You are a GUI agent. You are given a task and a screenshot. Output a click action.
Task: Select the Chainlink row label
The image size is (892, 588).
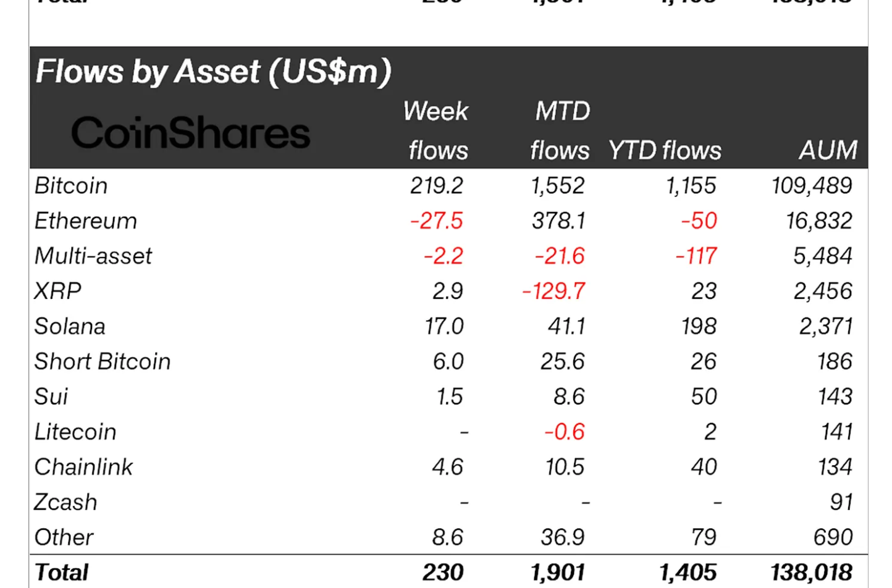tap(83, 468)
